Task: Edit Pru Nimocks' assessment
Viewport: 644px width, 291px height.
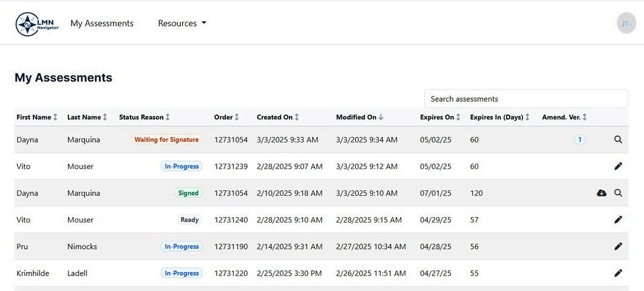Action: pos(618,246)
